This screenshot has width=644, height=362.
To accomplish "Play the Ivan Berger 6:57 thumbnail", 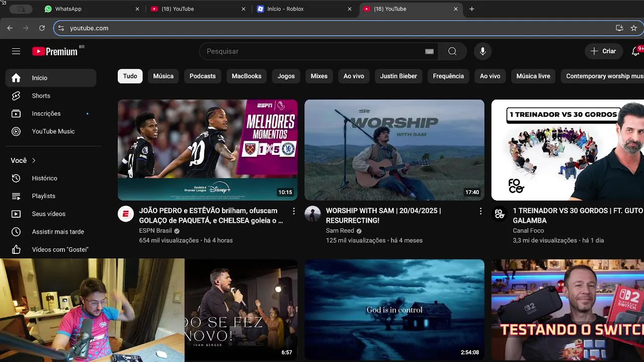I will click(x=241, y=310).
